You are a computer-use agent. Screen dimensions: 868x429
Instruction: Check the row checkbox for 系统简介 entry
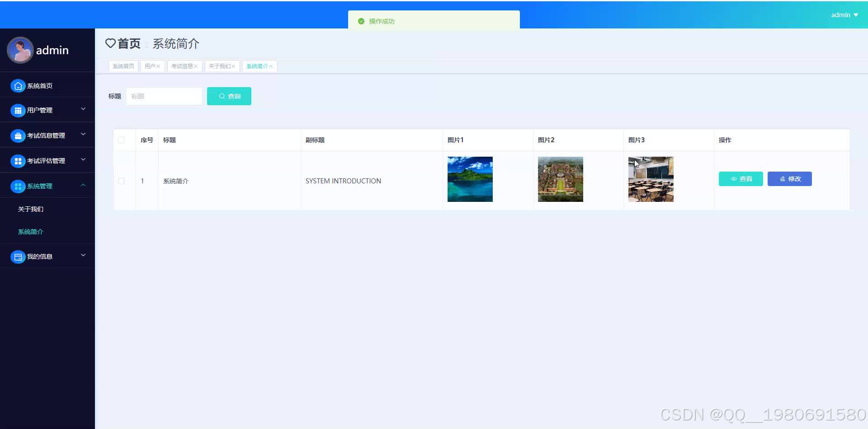[121, 181]
